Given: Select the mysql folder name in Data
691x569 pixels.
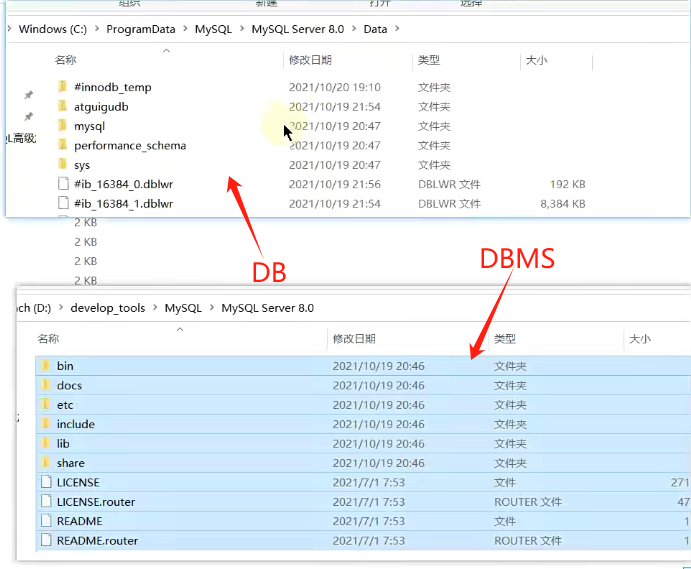Looking at the screenshot, I should click(89, 126).
